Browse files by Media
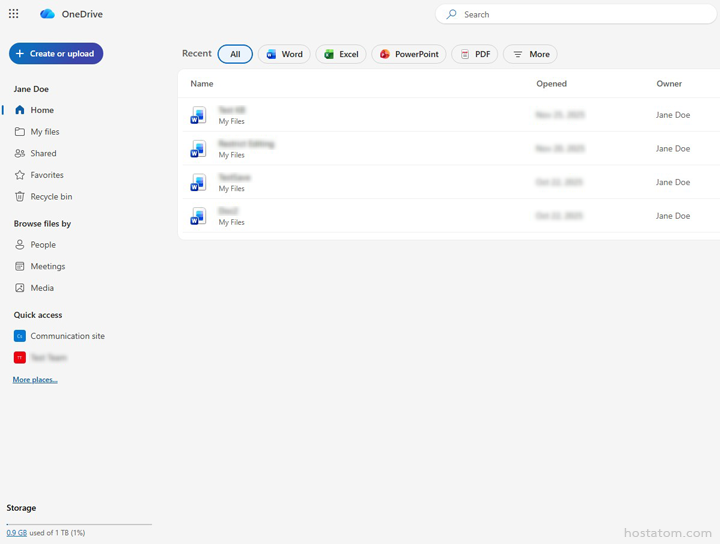This screenshot has height=544, width=720. pyautogui.click(x=42, y=288)
